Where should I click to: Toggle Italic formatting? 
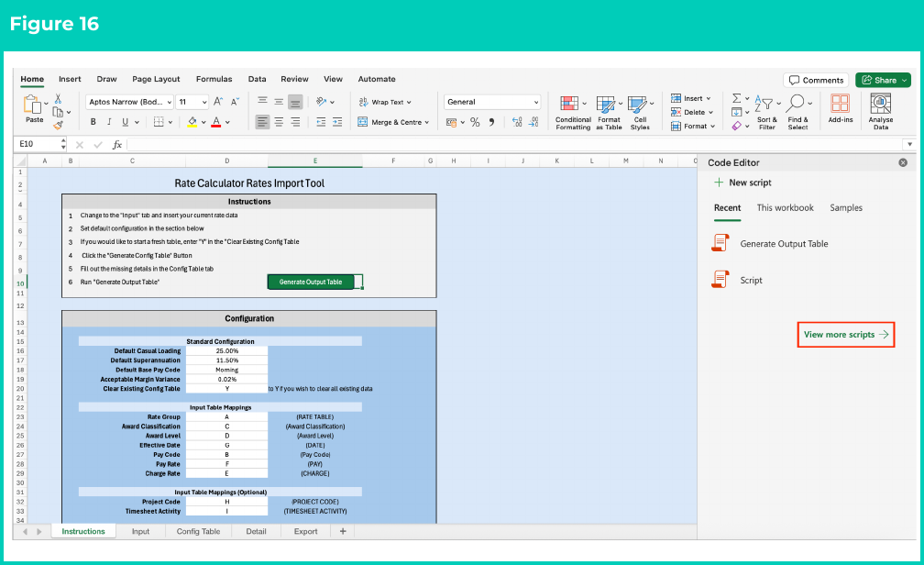[x=109, y=121]
